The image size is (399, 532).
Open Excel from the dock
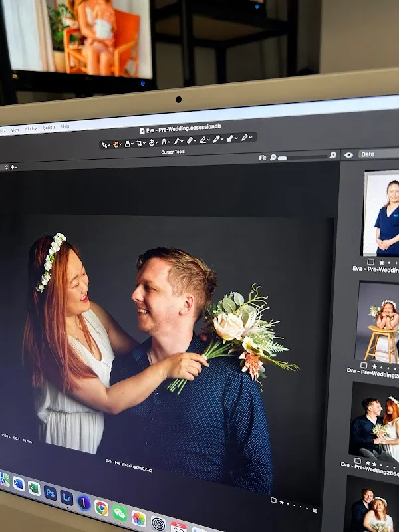[34, 489]
